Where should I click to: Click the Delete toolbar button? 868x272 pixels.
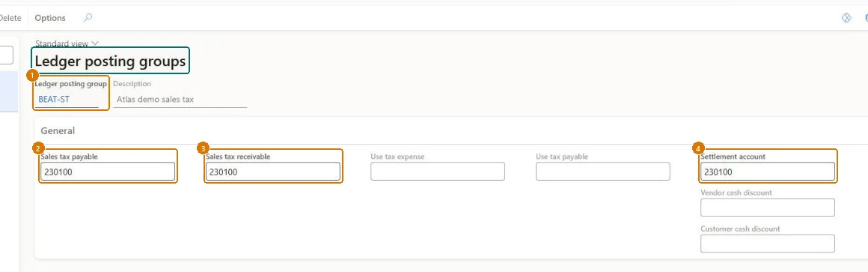tap(10, 18)
